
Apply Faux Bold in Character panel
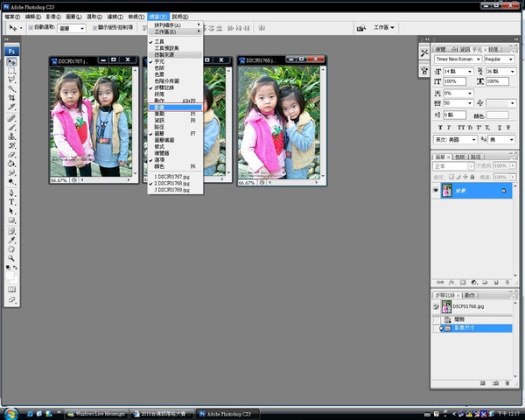(x=440, y=127)
